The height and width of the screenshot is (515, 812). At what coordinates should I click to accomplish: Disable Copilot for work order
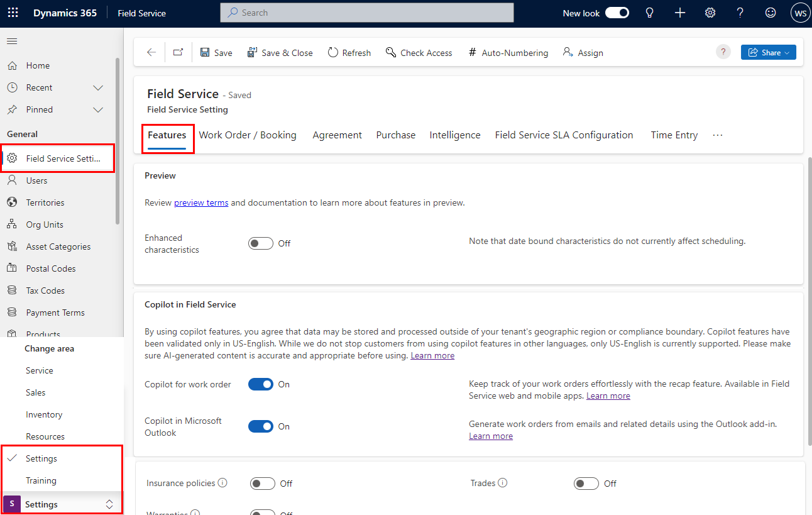(260, 384)
